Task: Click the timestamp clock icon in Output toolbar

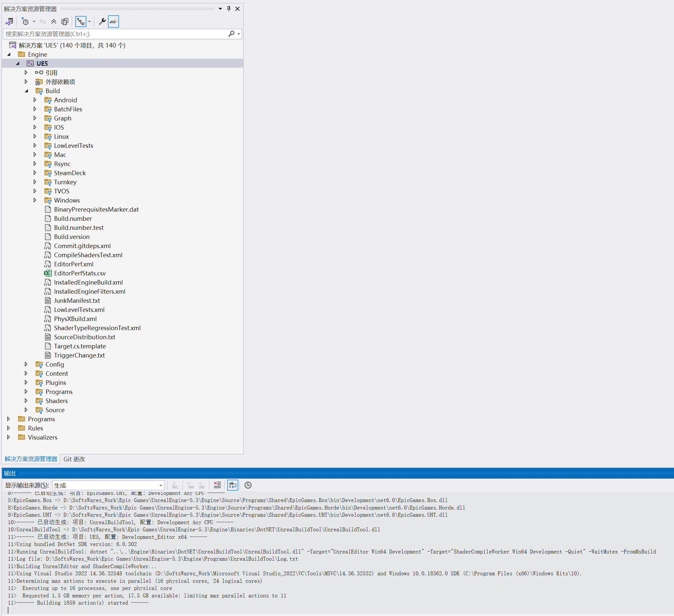Action: [x=248, y=485]
